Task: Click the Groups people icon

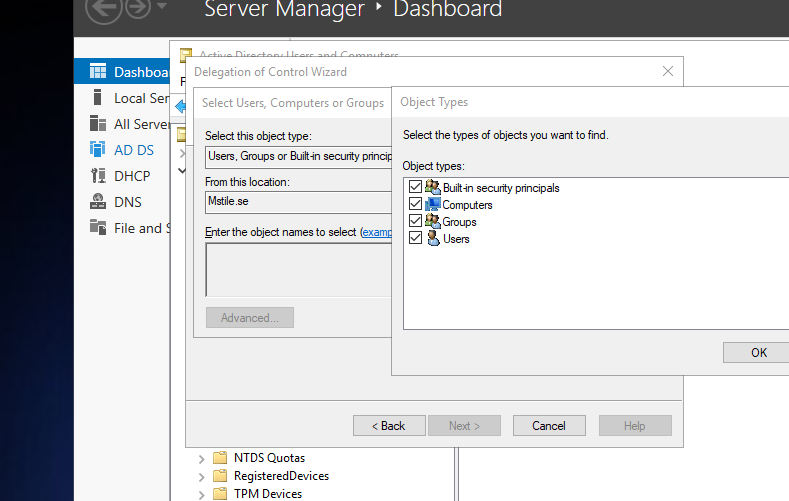Action: click(x=432, y=221)
